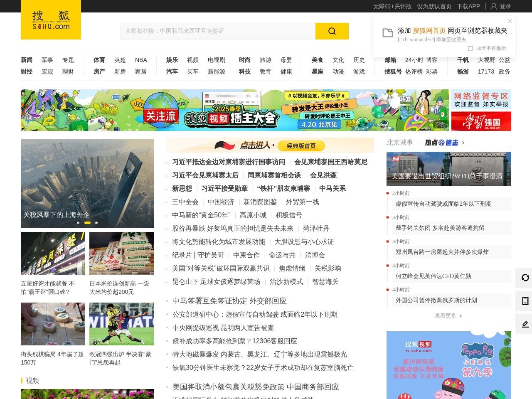Open 外国公司暂停撤离俄罗斯的计划
532x399 pixels.
tap(436, 300)
